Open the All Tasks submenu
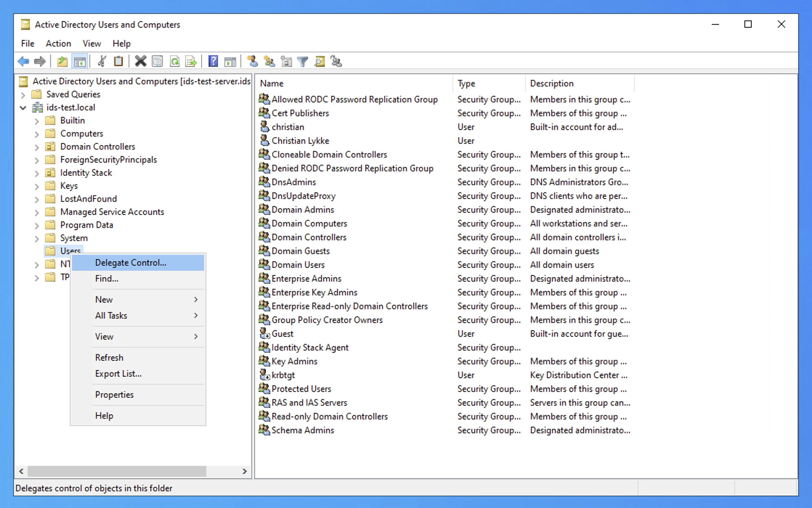The height and width of the screenshot is (508, 812). click(x=138, y=315)
